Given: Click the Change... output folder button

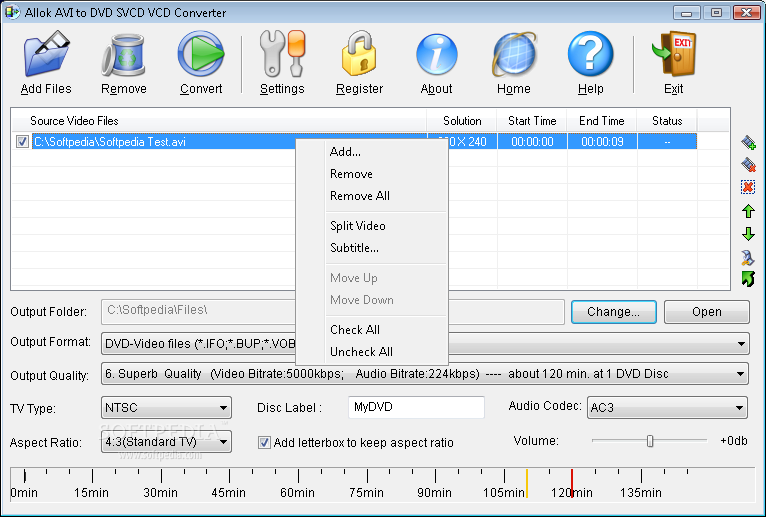Looking at the screenshot, I should (614, 312).
